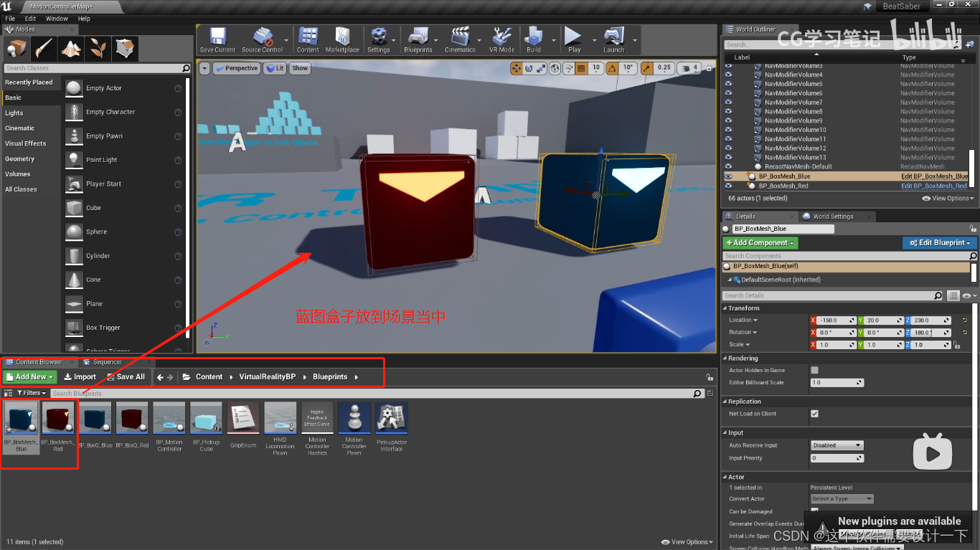Open the Filters dropdown in Content Browser
This screenshot has width=980, height=550.
[x=32, y=393]
